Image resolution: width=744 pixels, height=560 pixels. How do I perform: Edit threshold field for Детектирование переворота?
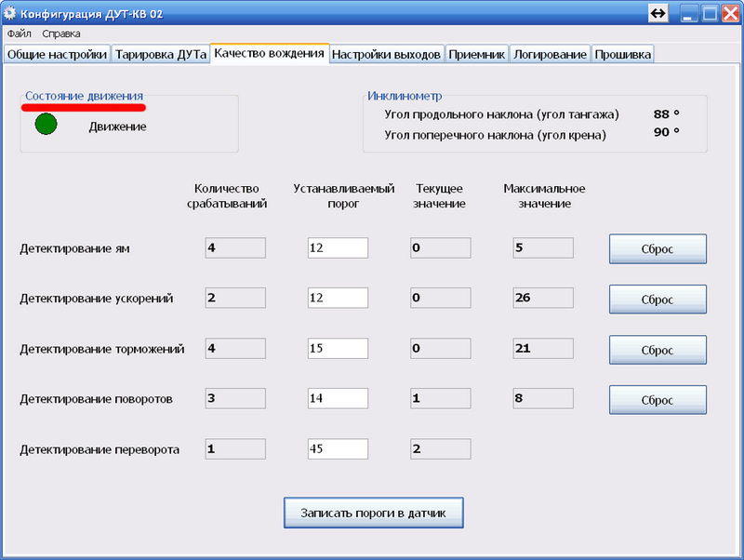(338, 449)
